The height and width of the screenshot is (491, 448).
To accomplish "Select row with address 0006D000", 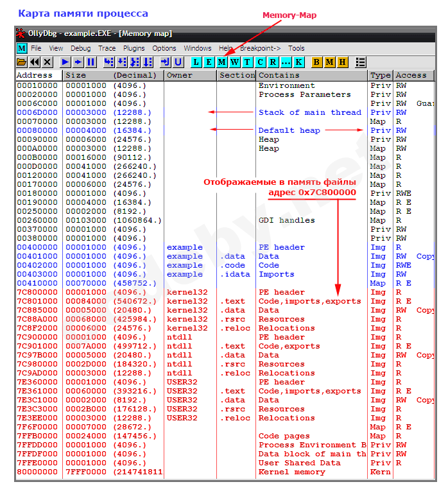I will click(x=225, y=112).
